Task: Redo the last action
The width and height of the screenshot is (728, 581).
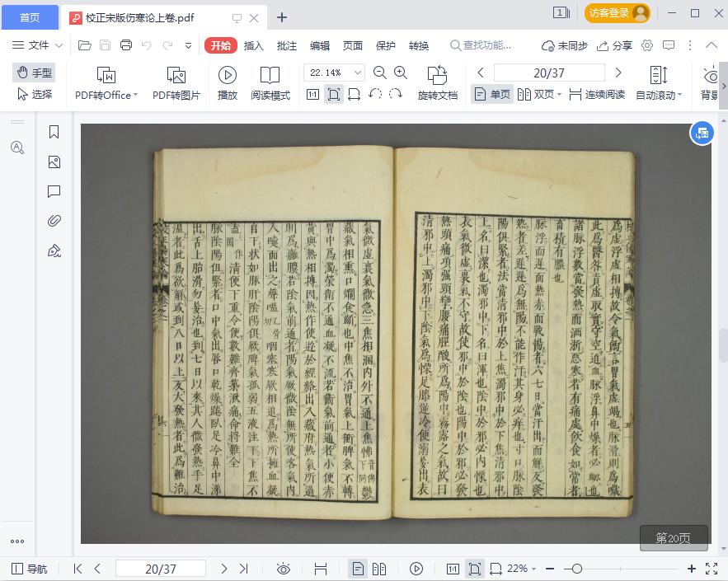Action: pos(167,45)
